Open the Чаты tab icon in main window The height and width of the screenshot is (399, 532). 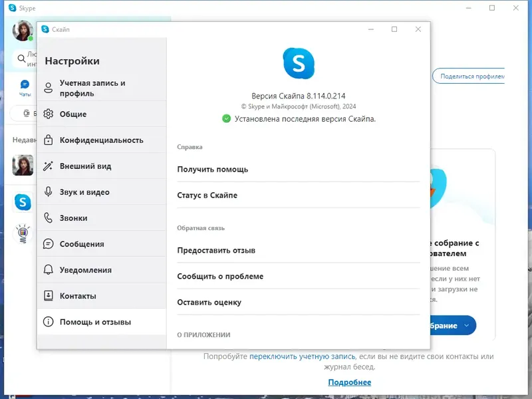[25, 88]
